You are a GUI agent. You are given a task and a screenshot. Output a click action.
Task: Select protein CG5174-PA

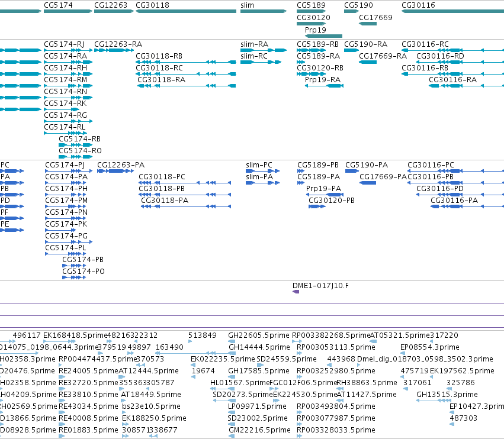click(66, 177)
